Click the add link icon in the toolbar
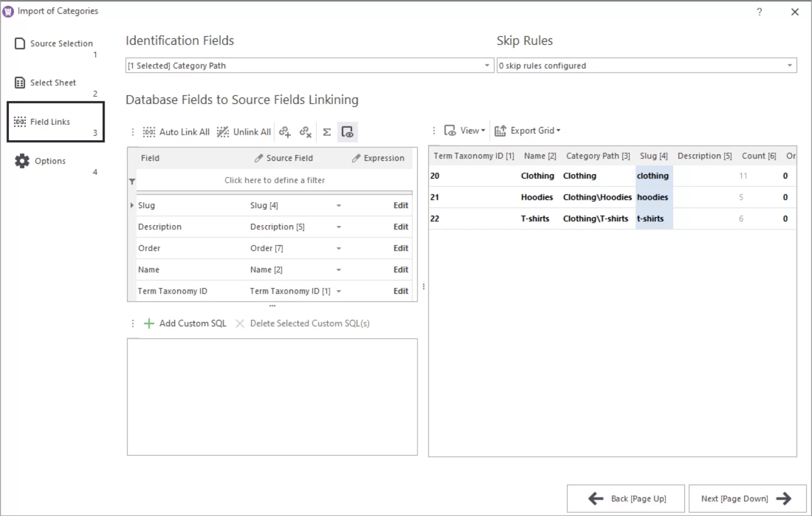 click(284, 132)
